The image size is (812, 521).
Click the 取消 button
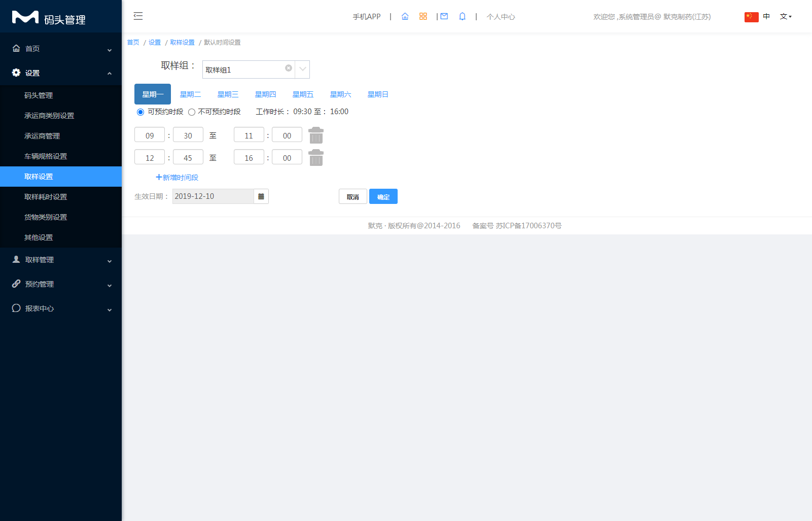point(353,196)
